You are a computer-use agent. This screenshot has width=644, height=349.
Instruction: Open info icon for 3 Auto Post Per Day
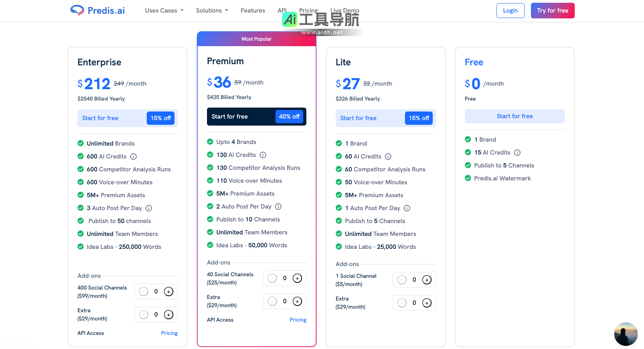coord(149,208)
